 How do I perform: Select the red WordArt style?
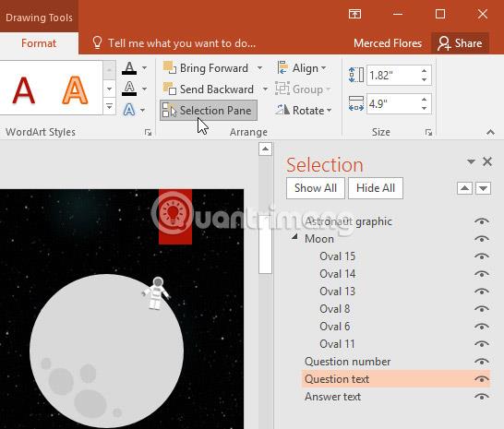click(23, 90)
